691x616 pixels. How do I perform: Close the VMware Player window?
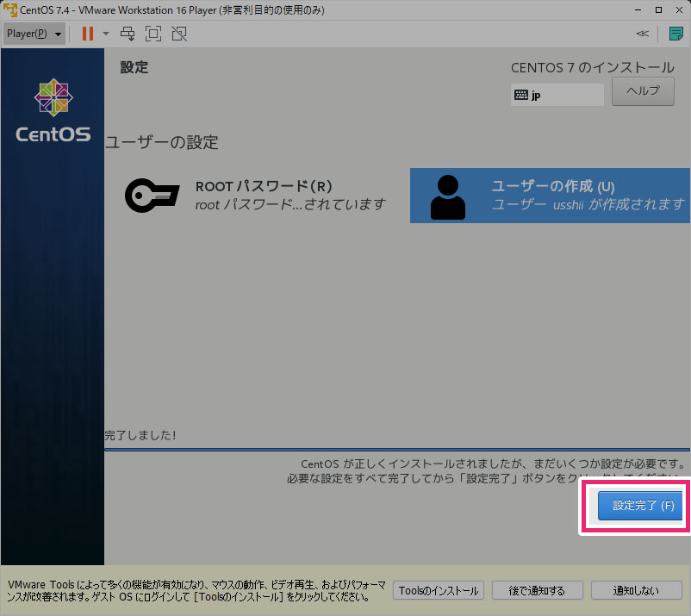680,9
